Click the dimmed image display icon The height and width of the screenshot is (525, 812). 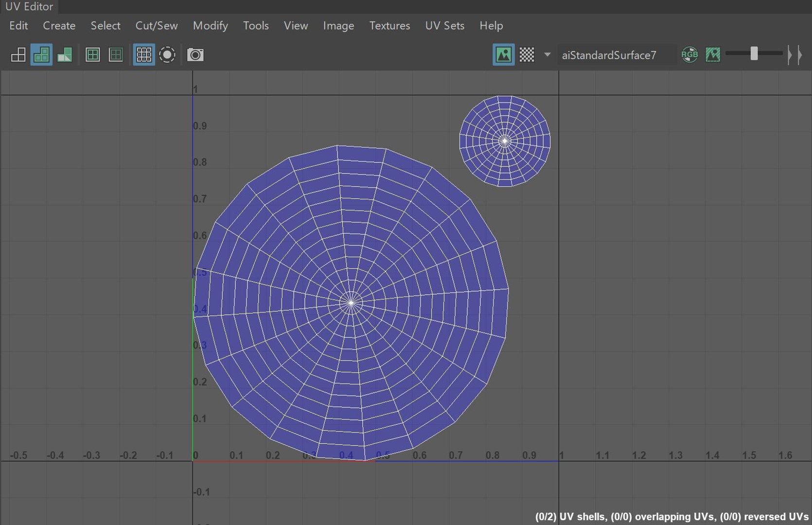pos(713,55)
